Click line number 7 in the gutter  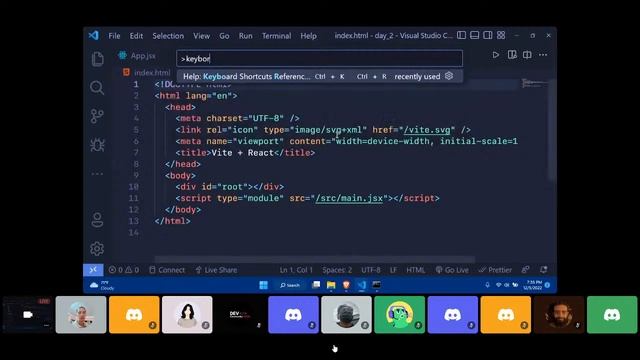(x=136, y=153)
